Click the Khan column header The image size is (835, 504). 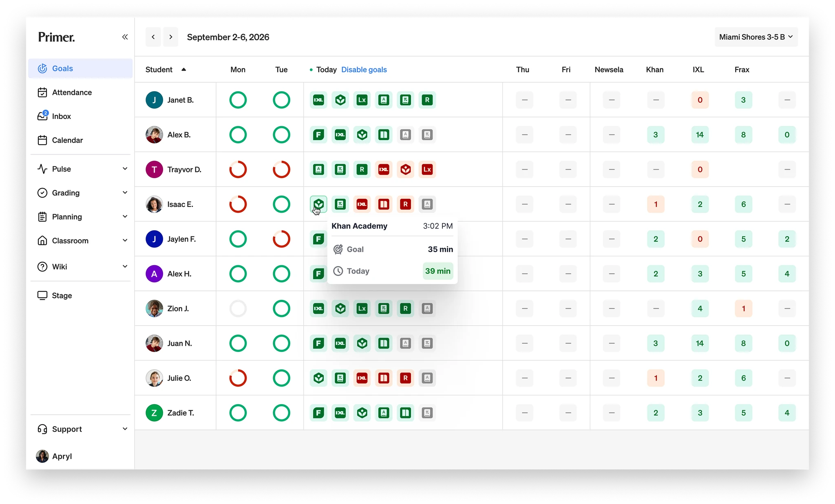pos(655,70)
